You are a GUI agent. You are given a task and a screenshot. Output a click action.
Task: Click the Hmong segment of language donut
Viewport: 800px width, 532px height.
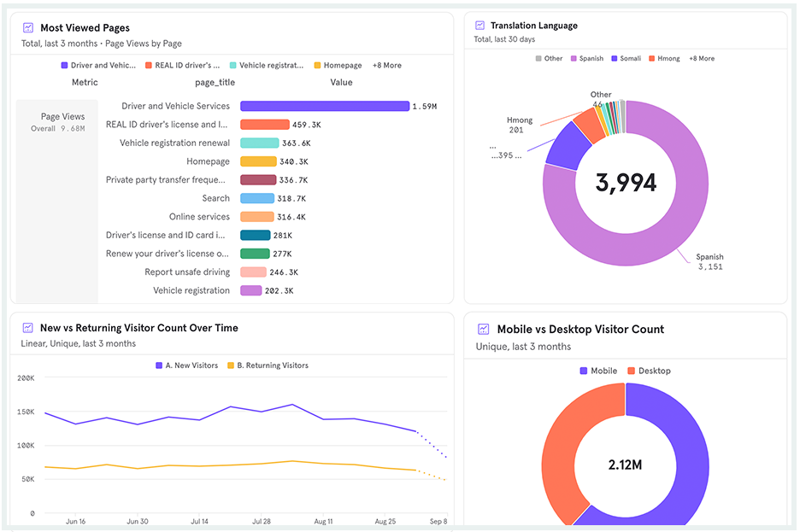pyautogui.click(x=591, y=124)
